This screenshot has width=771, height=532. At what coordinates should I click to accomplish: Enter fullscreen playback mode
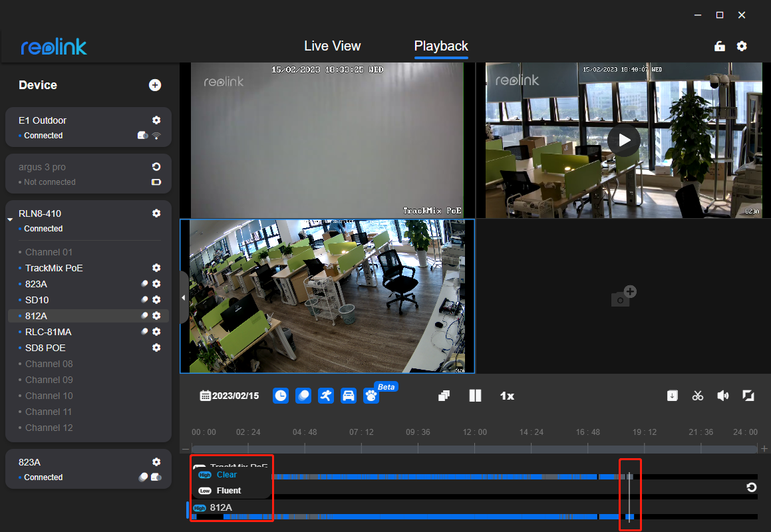click(x=748, y=396)
